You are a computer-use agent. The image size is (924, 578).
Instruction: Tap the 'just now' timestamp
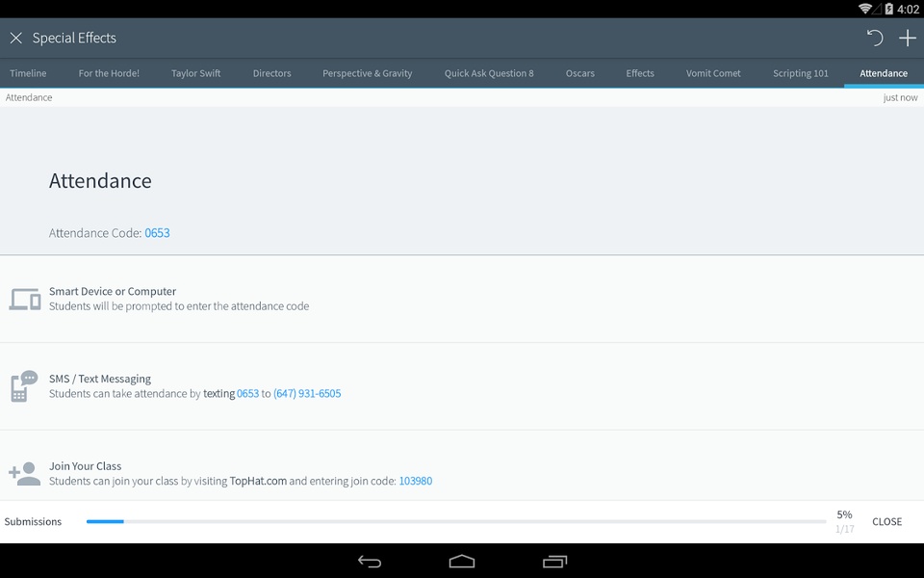point(900,97)
